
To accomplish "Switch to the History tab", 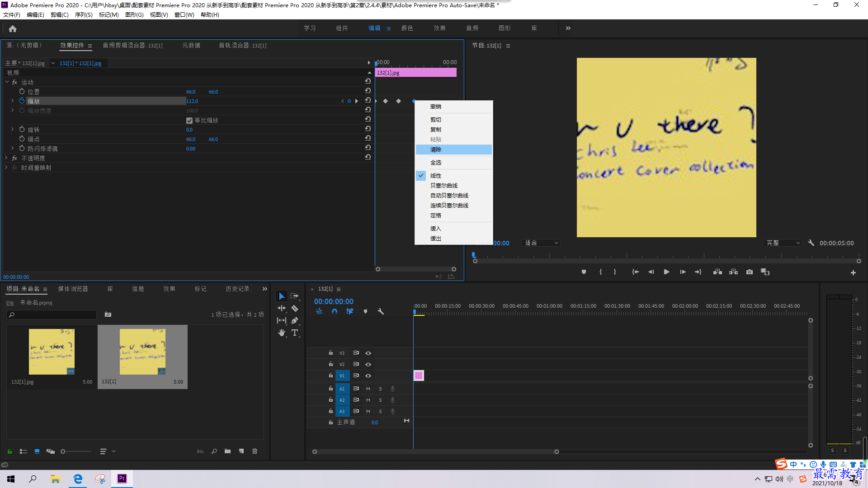I will pyautogui.click(x=237, y=289).
